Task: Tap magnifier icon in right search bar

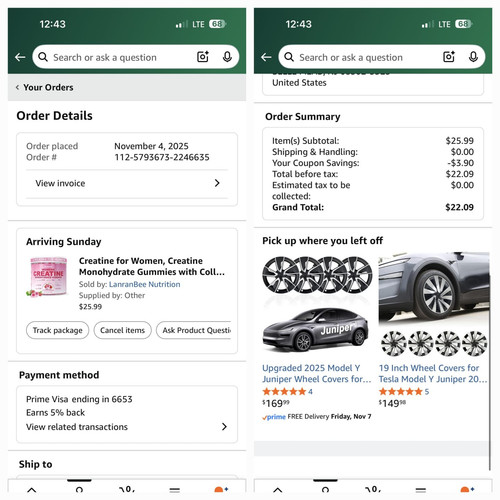Action: pos(289,57)
